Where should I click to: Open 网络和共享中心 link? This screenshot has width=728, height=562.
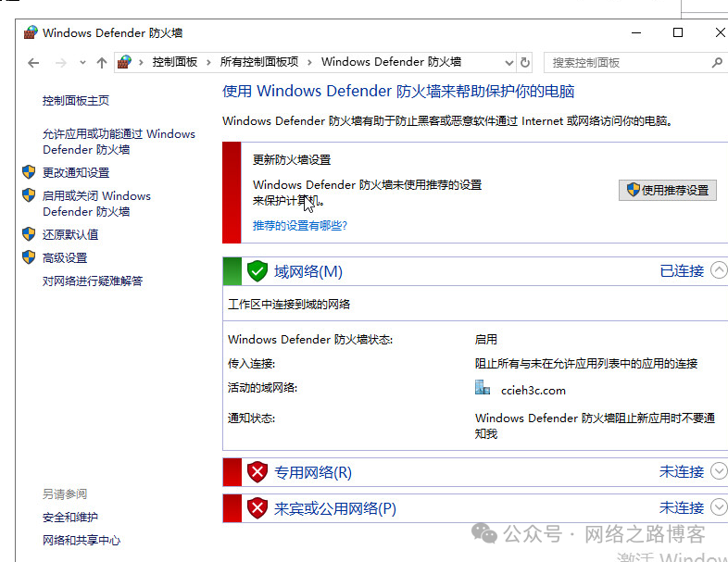pyautogui.click(x=82, y=540)
